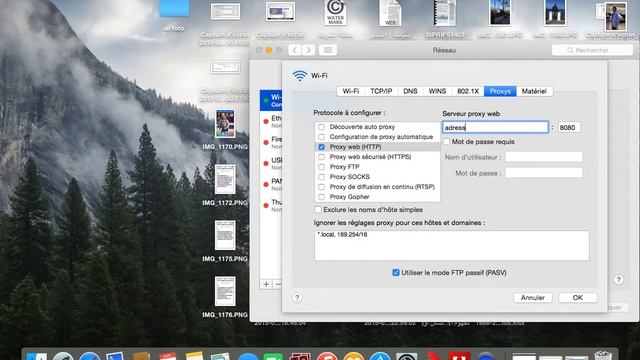The height and width of the screenshot is (360, 640).
Task: Tick Mot de passe requis checkbox
Action: (x=447, y=142)
